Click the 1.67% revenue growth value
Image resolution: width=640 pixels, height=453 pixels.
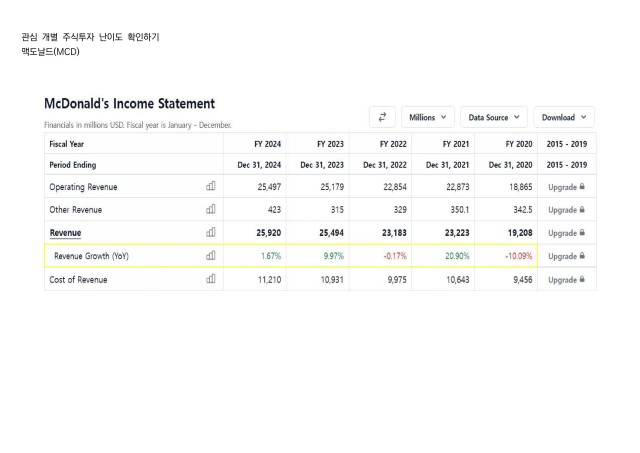pyautogui.click(x=271, y=256)
